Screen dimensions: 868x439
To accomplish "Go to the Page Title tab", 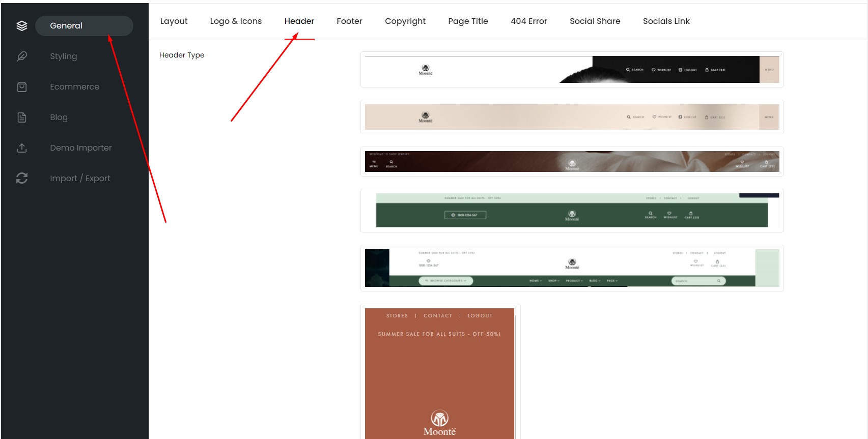I will pyautogui.click(x=468, y=21).
